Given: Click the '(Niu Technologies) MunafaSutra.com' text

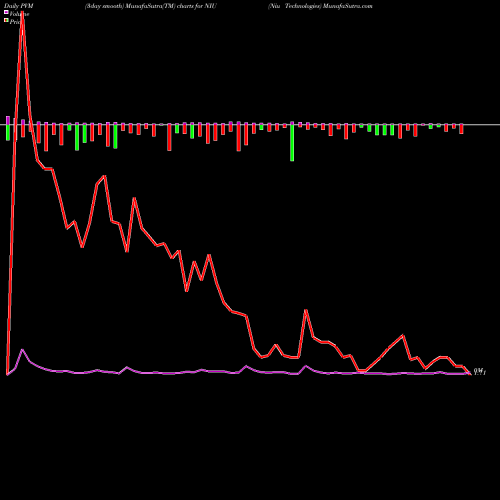Looking at the screenshot, I should 320,6.
